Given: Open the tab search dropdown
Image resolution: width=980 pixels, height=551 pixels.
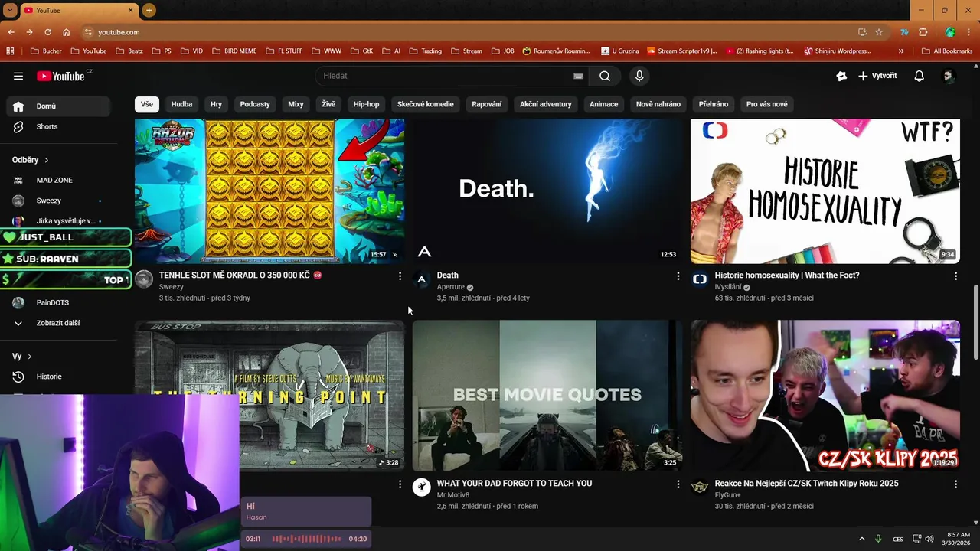Looking at the screenshot, I should tap(10, 10).
